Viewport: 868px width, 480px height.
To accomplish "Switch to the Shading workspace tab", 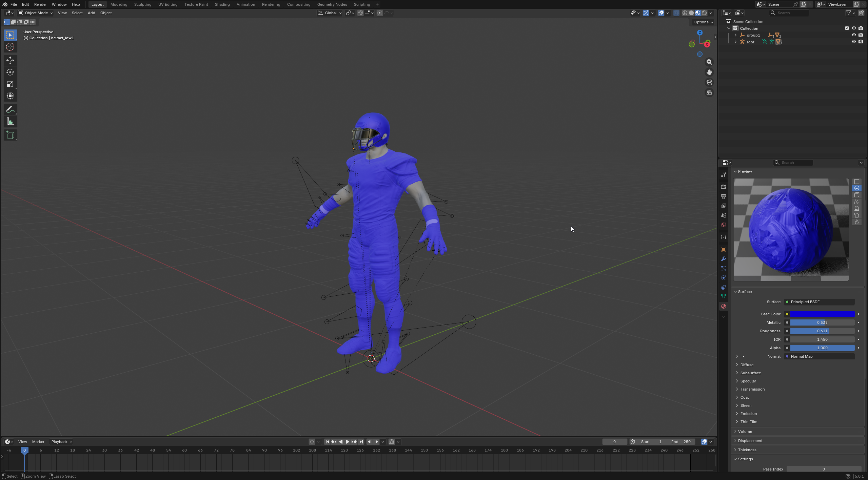I will coord(222,4).
